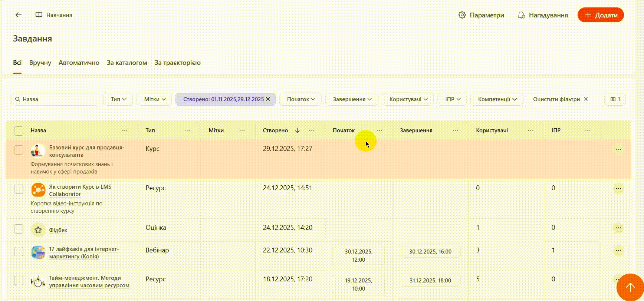Open Назва column options ellipsis
Image resolution: width=644 pixels, height=301 pixels.
click(125, 130)
